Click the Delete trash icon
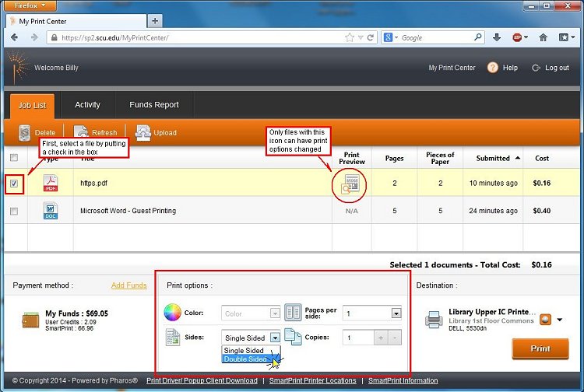Screen dimensions: 584x392 [24, 133]
